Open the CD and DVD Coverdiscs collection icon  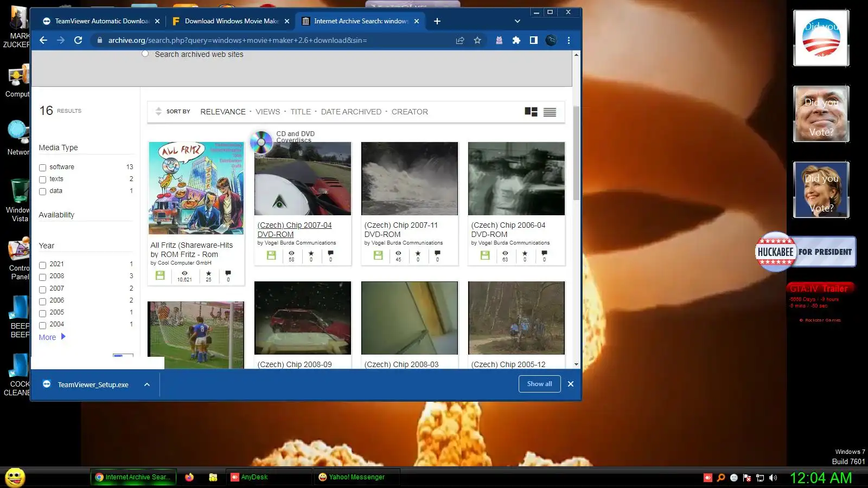click(x=261, y=142)
